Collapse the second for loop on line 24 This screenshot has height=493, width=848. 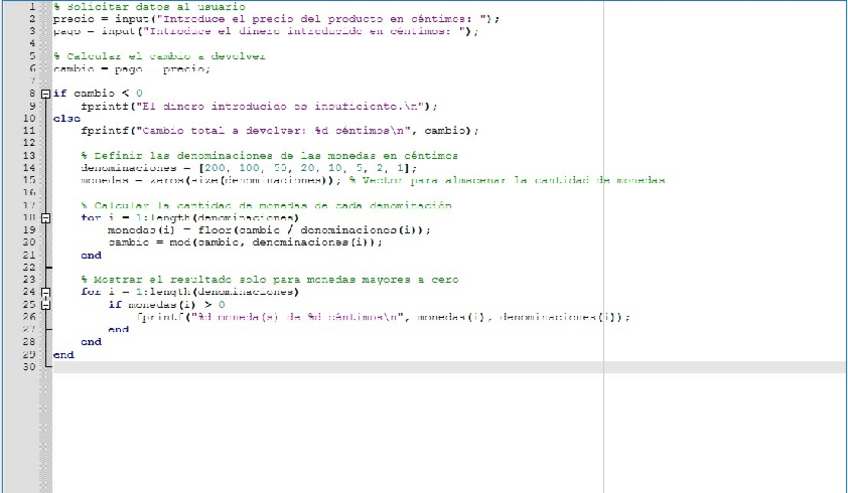(x=46, y=292)
